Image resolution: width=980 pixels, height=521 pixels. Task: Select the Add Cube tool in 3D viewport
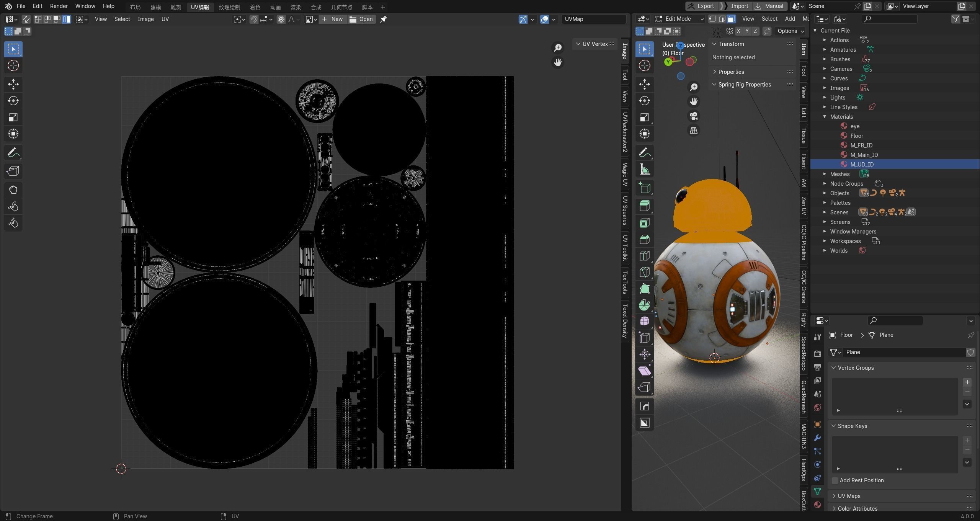645,188
